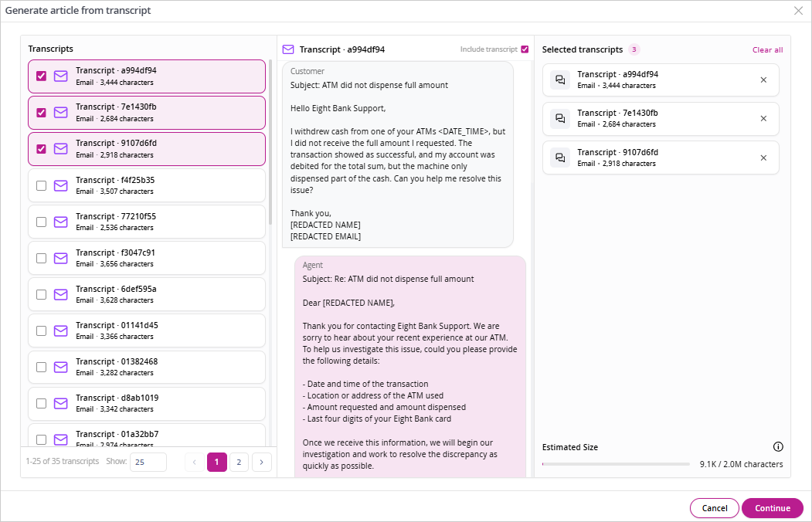Click the Cancel button
Image resolution: width=812 pixels, height=522 pixels.
pyautogui.click(x=715, y=508)
